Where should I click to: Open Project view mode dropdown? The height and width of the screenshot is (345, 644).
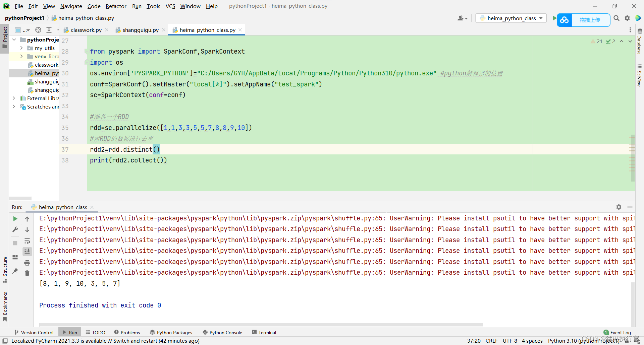tap(22, 30)
